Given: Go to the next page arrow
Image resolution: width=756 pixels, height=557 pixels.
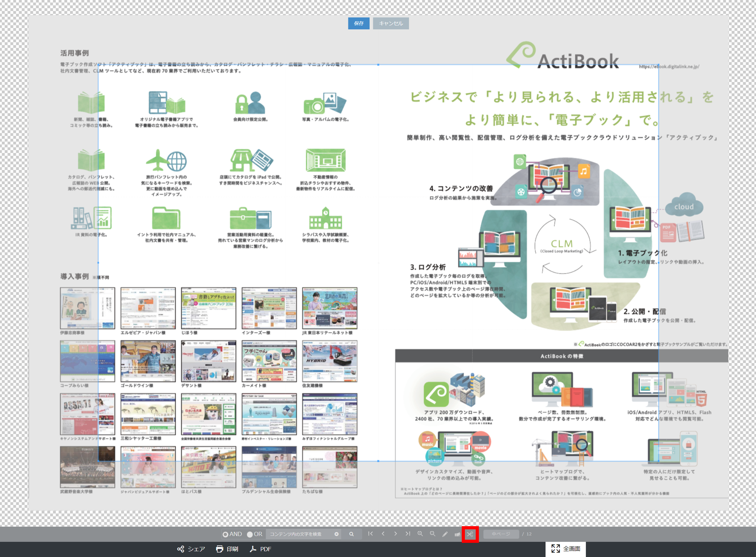Looking at the screenshot, I should pos(395,534).
